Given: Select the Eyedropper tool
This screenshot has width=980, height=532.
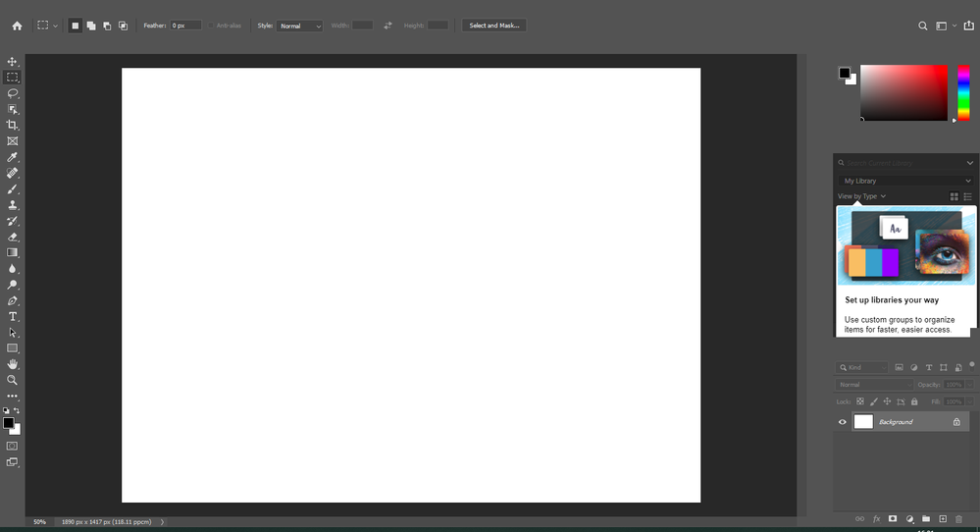Looking at the screenshot, I should pyautogui.click(x=12, y=157).
